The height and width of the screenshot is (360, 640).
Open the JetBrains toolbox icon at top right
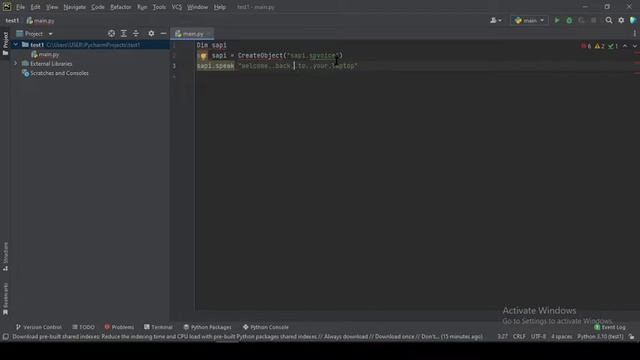click(633, 20)
